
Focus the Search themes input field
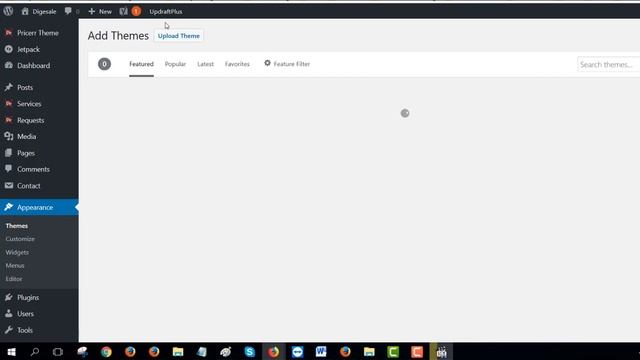click(x=609, y=64)
